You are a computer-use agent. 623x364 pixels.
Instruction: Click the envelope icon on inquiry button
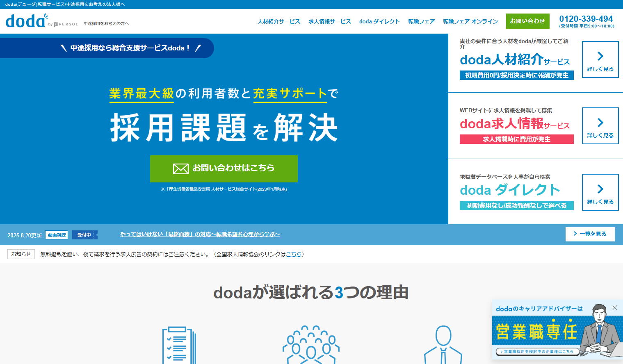pos(181,168)
